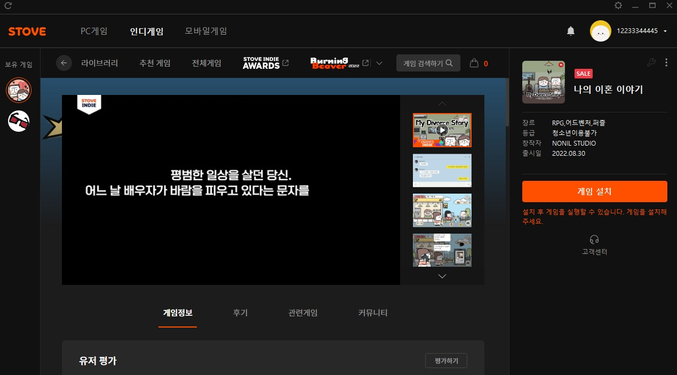The width and height of the screenshot is (677, 375).
Task: Click the 보유 게임 sidebar label
Action: (x=19, y=65)
